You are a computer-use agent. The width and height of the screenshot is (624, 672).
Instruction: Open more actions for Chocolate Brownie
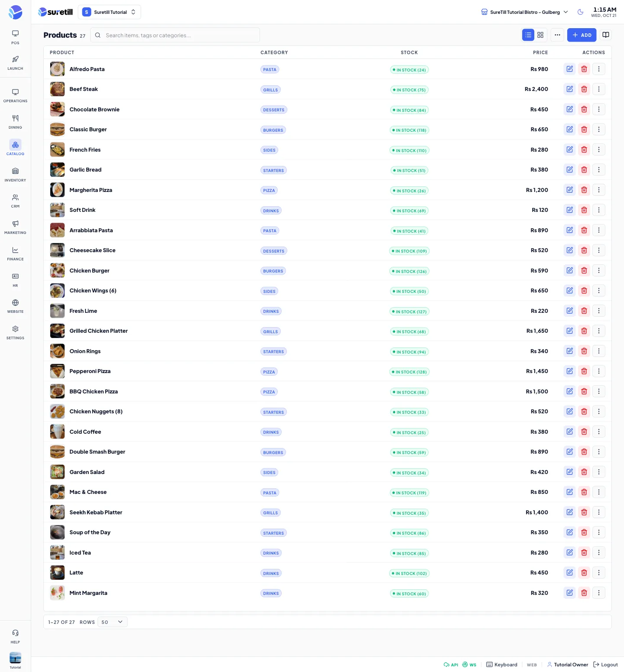(599, 109)
